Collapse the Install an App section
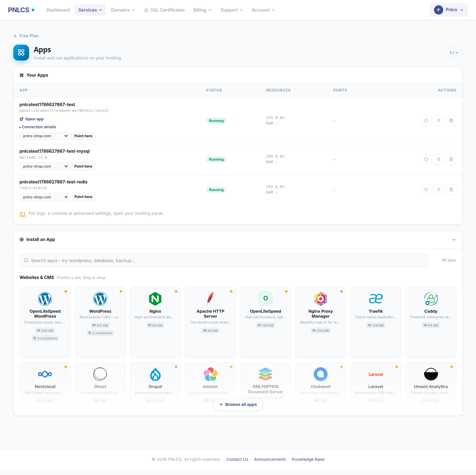This screenshot has height=475, width=476. point(454,240)
